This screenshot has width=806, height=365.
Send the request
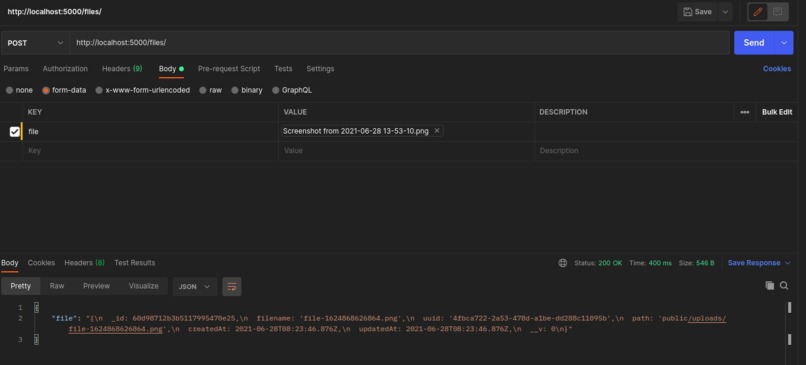(x=754, y=43)
